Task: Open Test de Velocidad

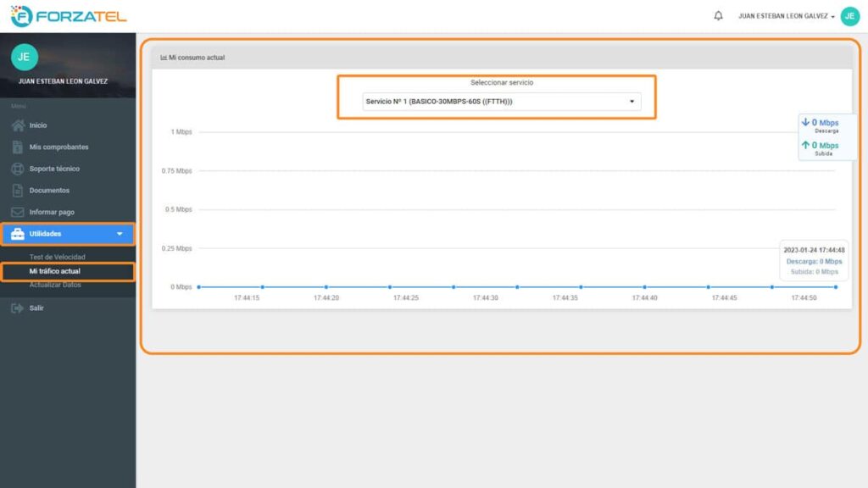Action: [58, 257]
